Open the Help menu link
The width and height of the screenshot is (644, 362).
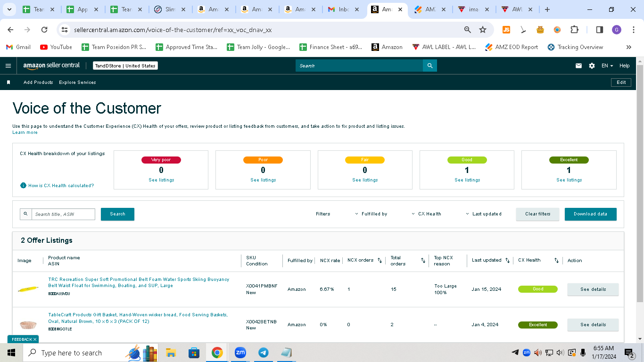point(624,66)
